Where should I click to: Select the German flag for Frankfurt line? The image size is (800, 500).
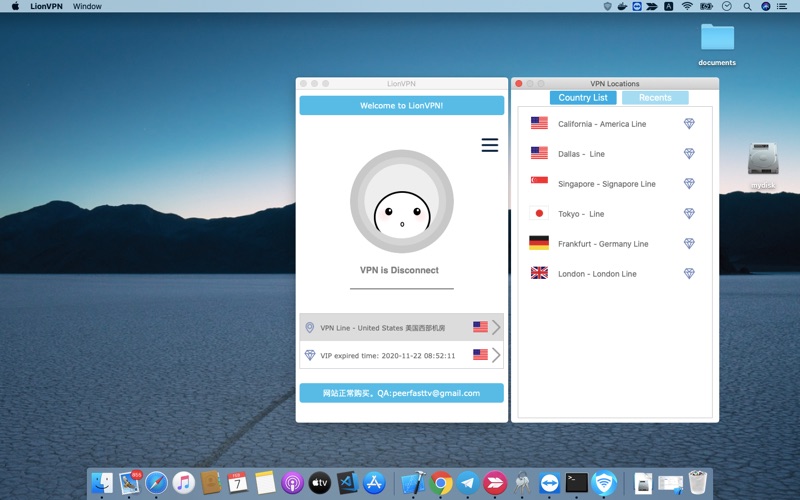[539, 243]
